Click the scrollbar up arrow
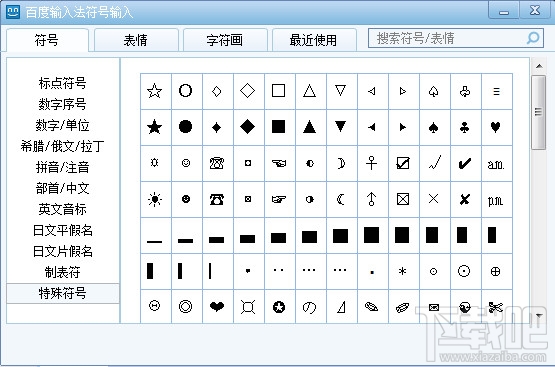The height and width of the screenshot is (367, 555). pyautogui.click(x=539, y=66)
